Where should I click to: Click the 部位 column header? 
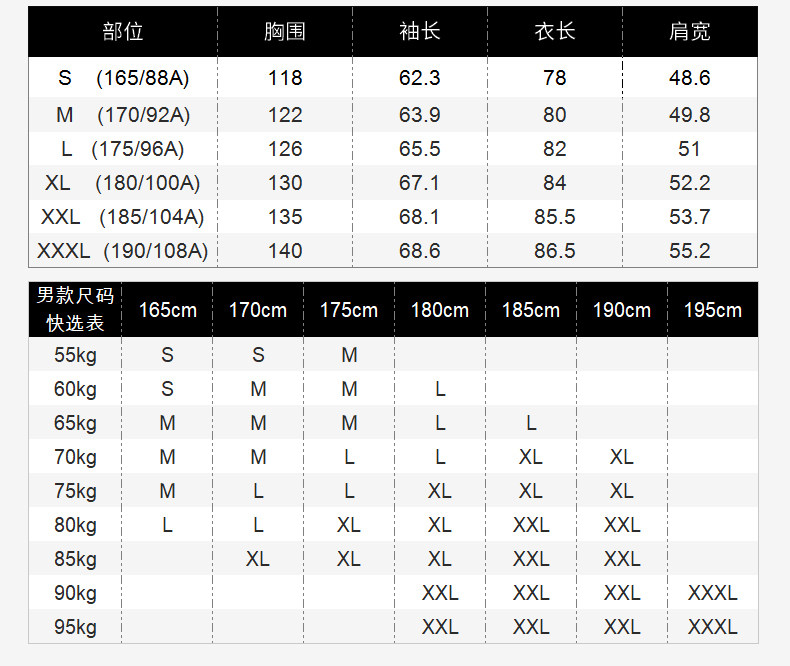pos(123,32)
